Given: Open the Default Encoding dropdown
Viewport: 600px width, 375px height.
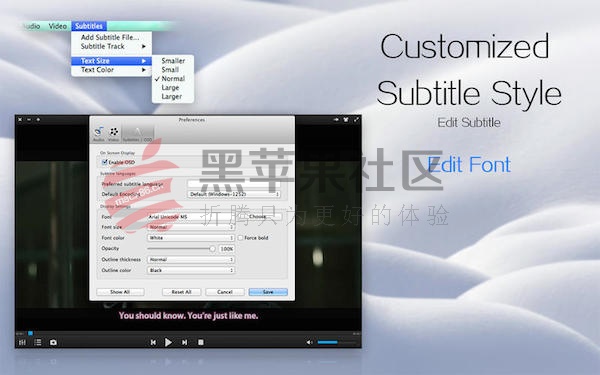Looking at the screenshot, I should coord(234,194).
